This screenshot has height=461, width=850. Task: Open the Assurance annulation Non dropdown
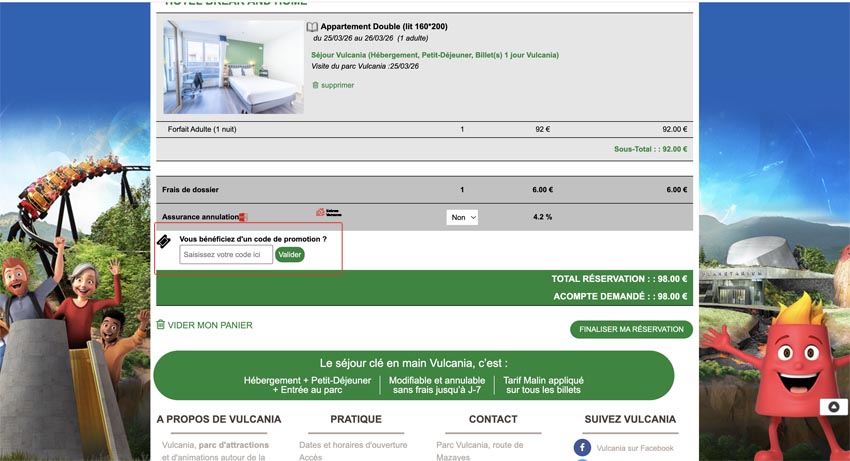[x=461, y=217]
